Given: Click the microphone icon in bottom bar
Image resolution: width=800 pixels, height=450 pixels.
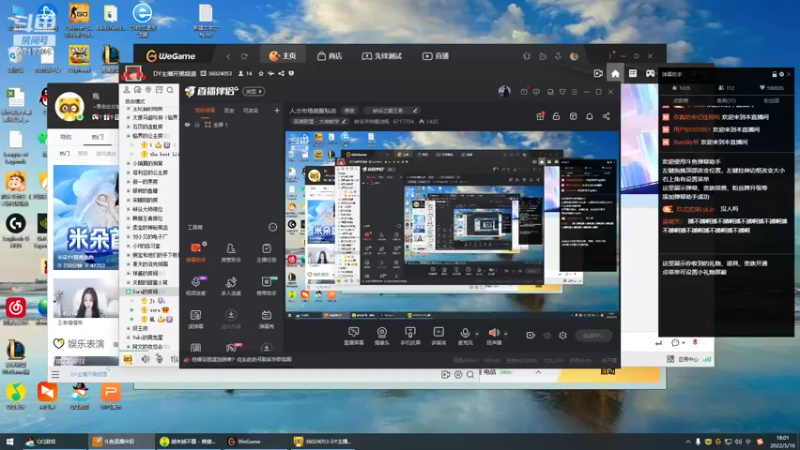Looking at the screenshot, I should pos(465,334).
